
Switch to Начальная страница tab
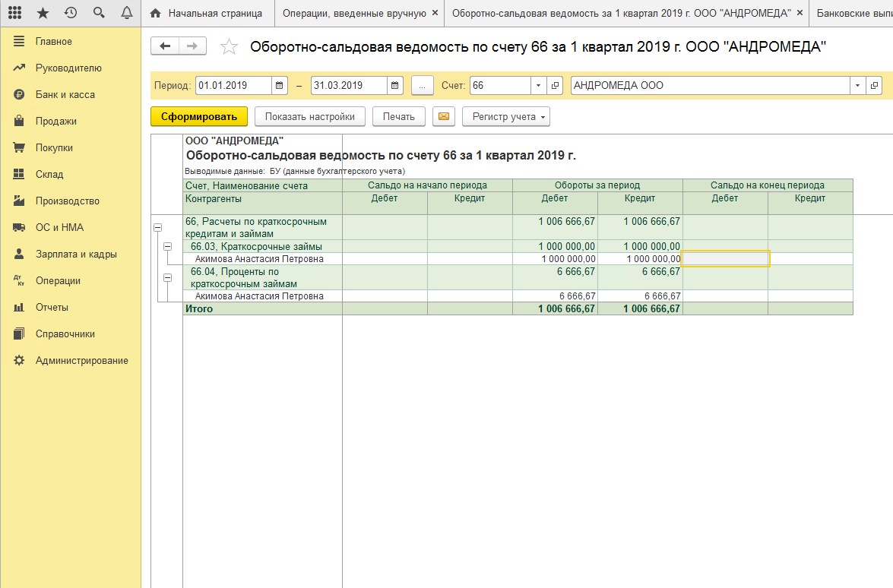click(207, 13)
